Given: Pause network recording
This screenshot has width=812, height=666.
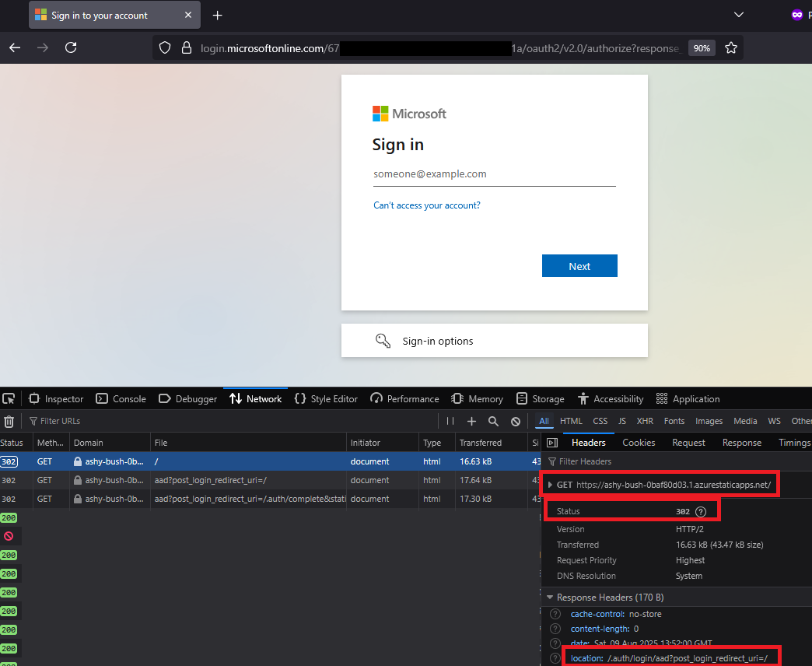Looking at the screenshot, I should coord(450,421).
